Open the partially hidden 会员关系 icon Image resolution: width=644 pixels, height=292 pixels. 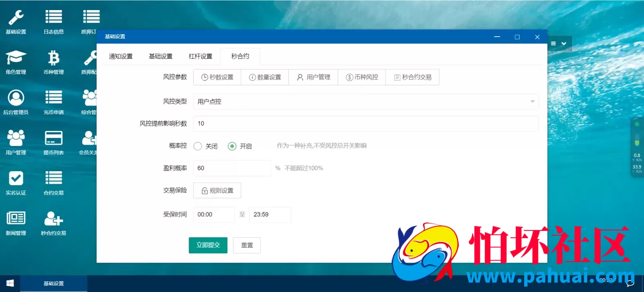click(88, 143)
